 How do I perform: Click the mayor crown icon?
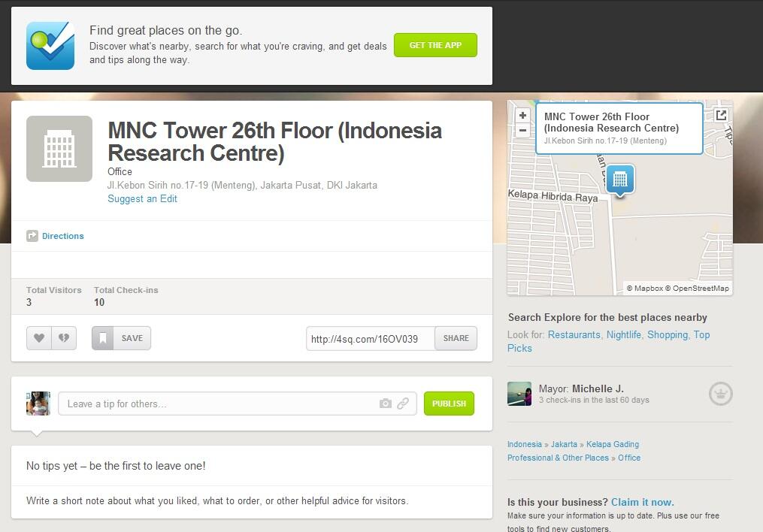pyautogui.click(x=720, y=394)
